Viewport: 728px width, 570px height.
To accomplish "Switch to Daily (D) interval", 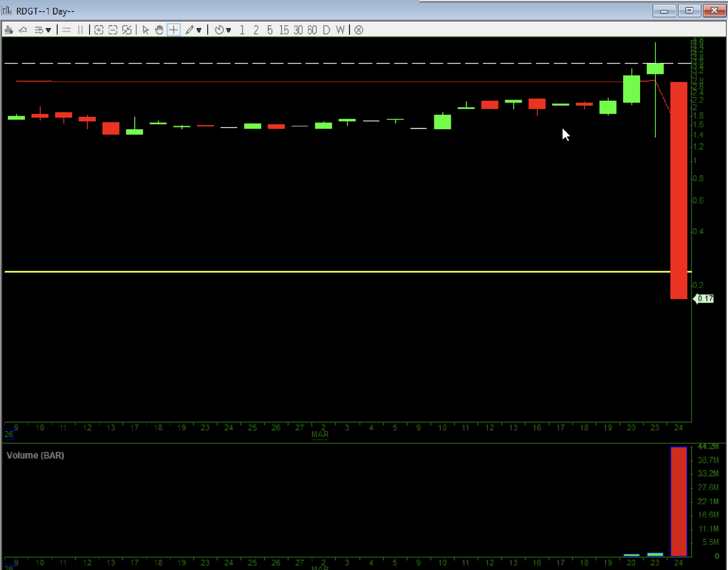I will (x=326, y=30).
